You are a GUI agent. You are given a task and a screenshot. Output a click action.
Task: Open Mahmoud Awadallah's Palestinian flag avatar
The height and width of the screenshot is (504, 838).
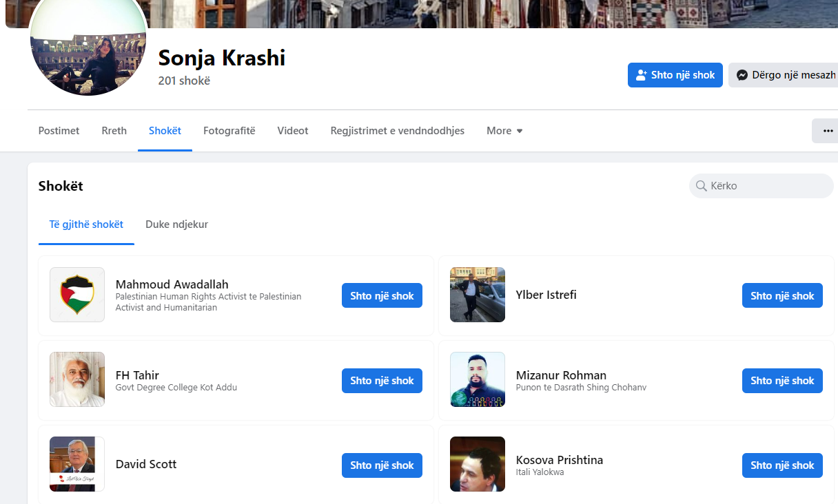click(x=77, y=295)
